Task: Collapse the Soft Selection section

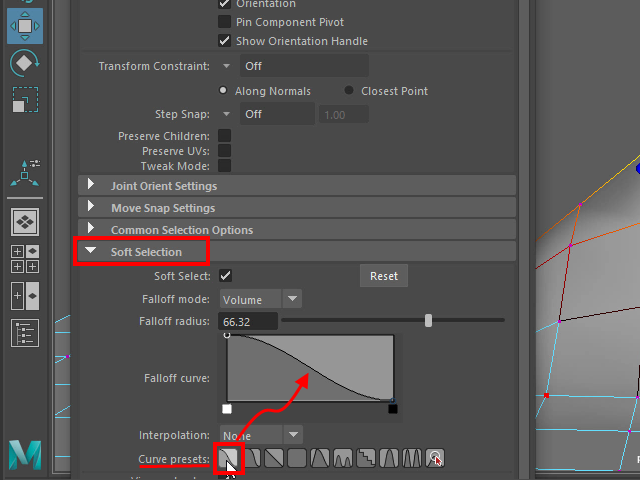Action: (x=92, y=252)
